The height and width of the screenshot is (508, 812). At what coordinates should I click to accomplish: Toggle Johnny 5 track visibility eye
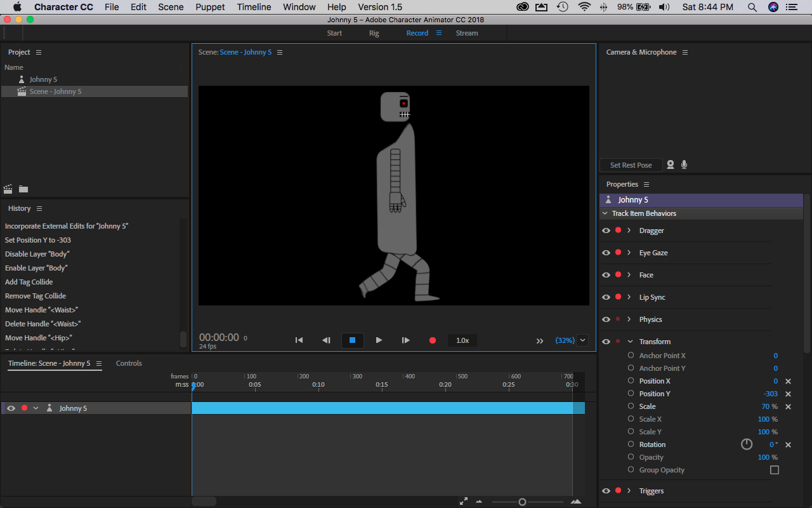pos(11,408)
